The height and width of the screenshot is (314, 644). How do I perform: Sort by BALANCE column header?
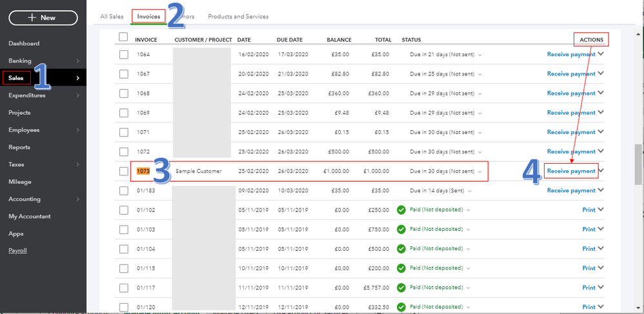pos(339,40)
